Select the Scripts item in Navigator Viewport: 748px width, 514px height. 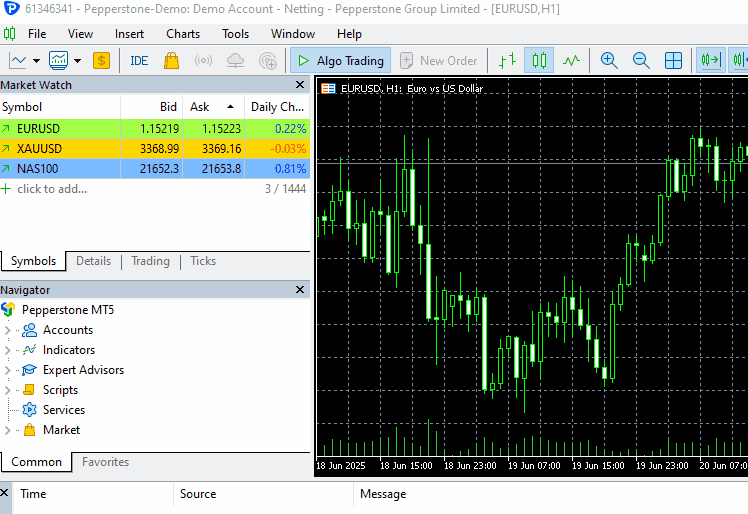point(60,390)
